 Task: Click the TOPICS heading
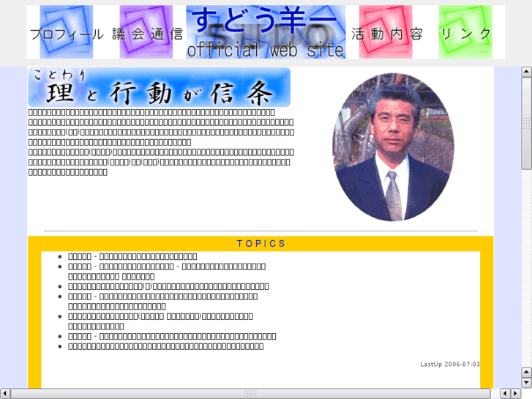[x=261, y=244]
